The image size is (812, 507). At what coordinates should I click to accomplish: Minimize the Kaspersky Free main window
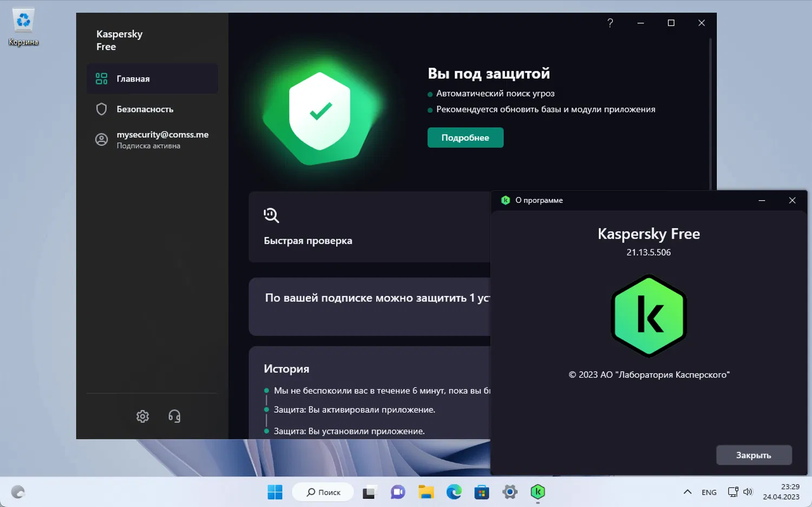640,23
